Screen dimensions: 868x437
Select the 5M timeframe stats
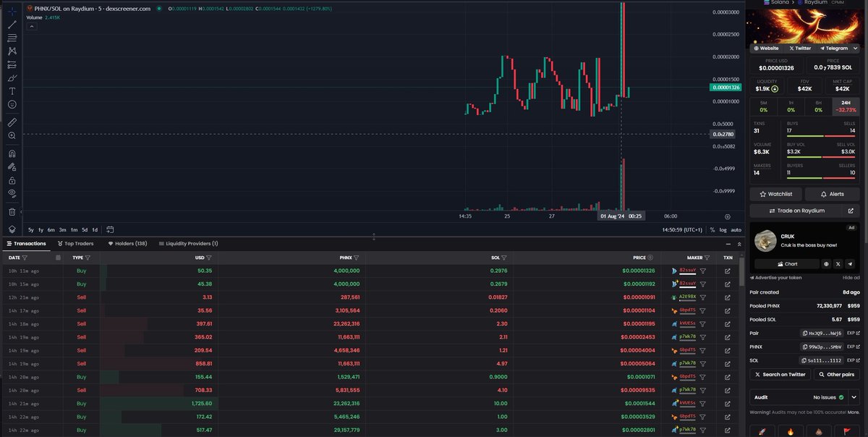(x=763, y=106)
